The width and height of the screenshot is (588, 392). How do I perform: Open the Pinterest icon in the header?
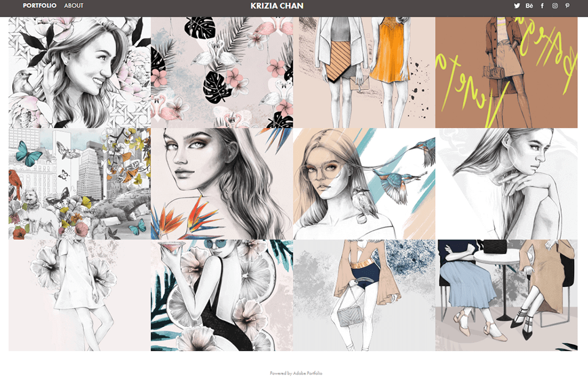click(567, 6)
